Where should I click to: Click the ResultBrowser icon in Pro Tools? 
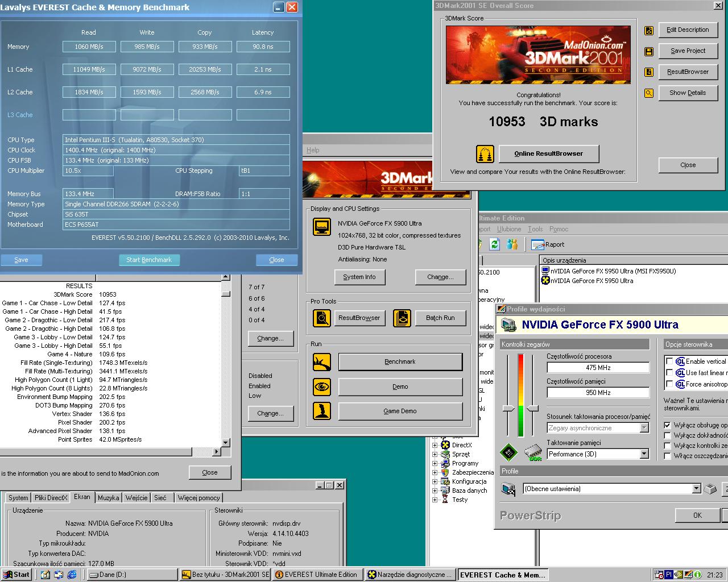point(322,318)
